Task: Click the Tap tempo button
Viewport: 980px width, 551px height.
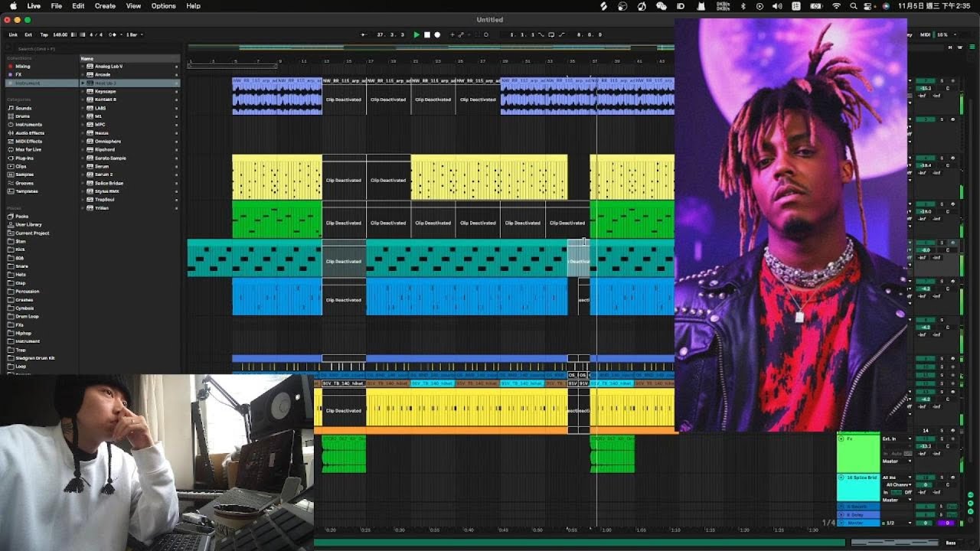Action: click(44, 34)
